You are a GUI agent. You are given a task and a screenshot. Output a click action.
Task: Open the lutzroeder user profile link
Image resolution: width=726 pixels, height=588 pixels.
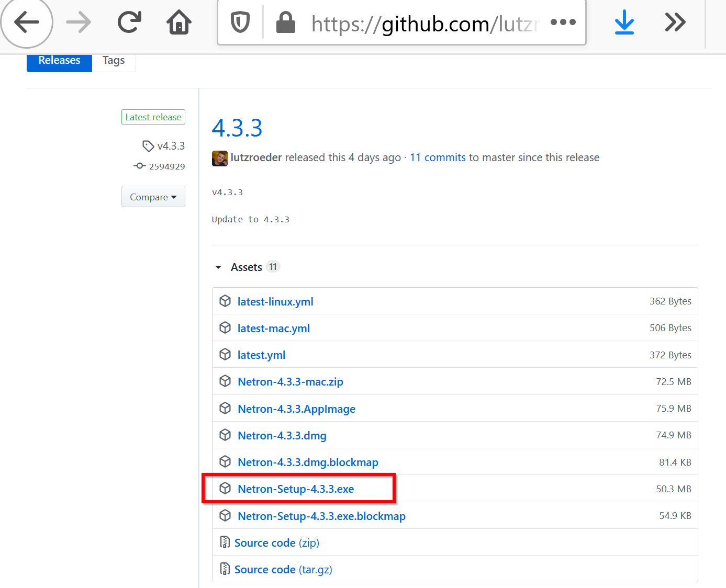click(256, 157)
